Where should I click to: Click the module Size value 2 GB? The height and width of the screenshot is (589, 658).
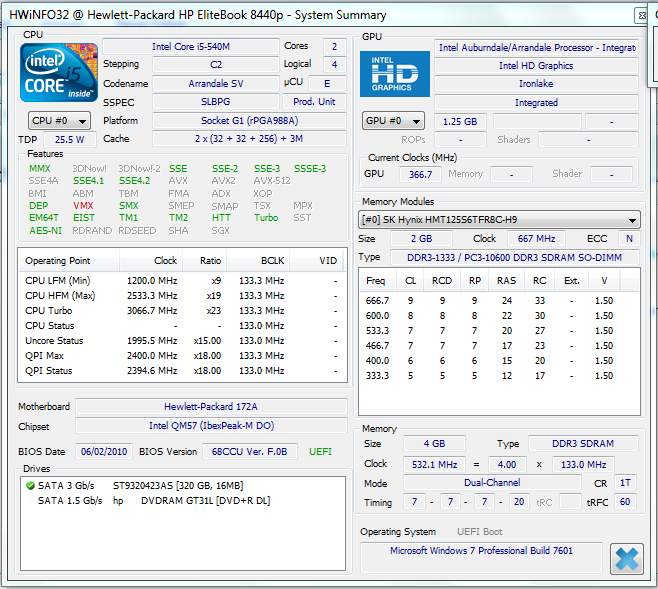[x=421, y=239]
